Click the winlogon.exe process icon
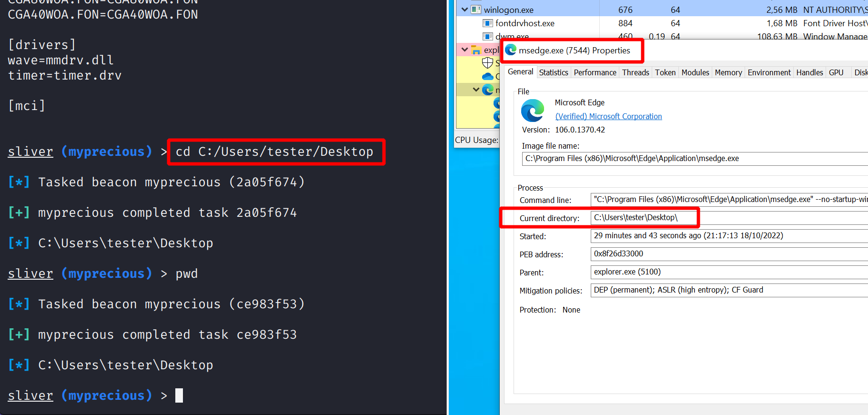The image size is (868, 415). (476, 10)
